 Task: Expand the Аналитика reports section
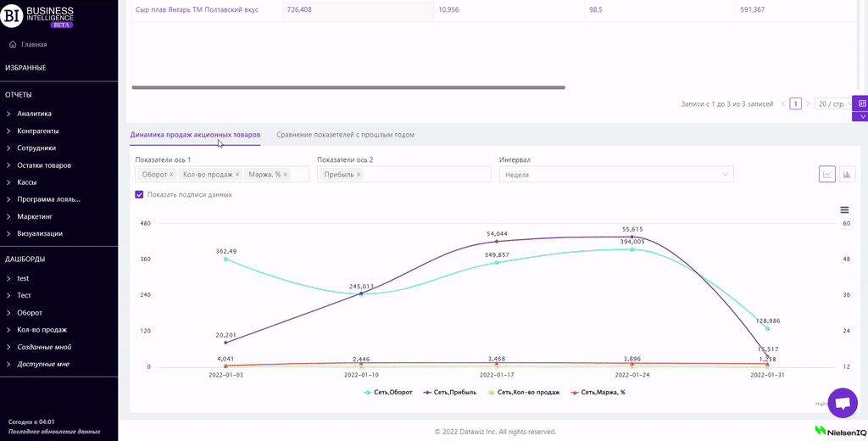tap(34, 114)
